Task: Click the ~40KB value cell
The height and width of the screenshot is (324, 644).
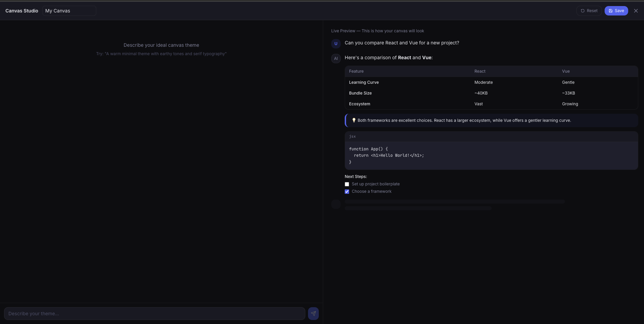Action: pyautogui.click(x=481, y=93)
